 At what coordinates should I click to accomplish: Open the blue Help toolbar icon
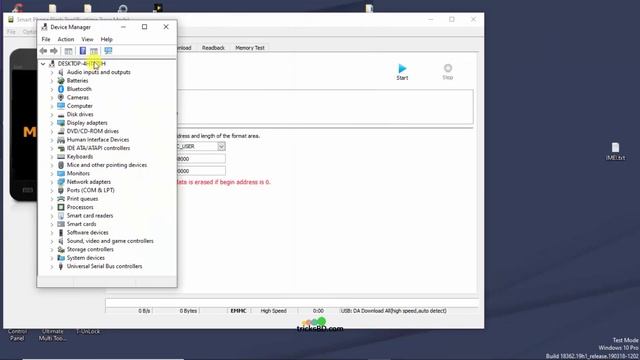pyautogui.click(x=82, y=51)
